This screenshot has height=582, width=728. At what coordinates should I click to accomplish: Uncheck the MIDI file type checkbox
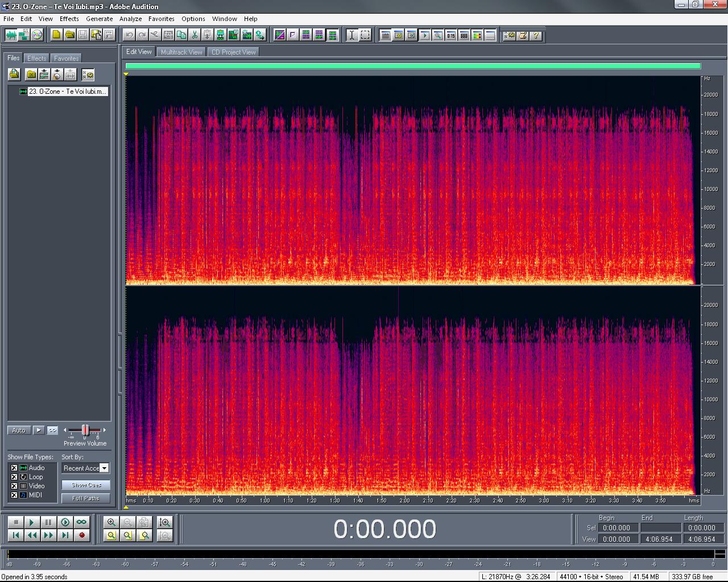tap(14, 495)
